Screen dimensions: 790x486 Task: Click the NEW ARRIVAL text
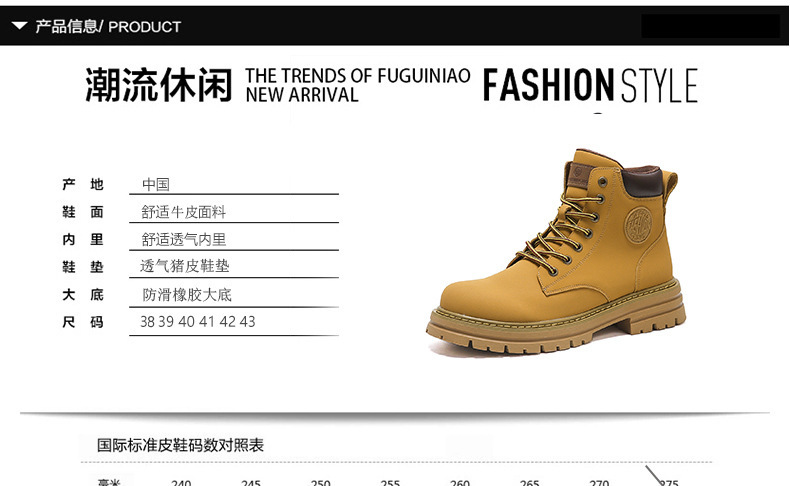click(x=302, y=95)
